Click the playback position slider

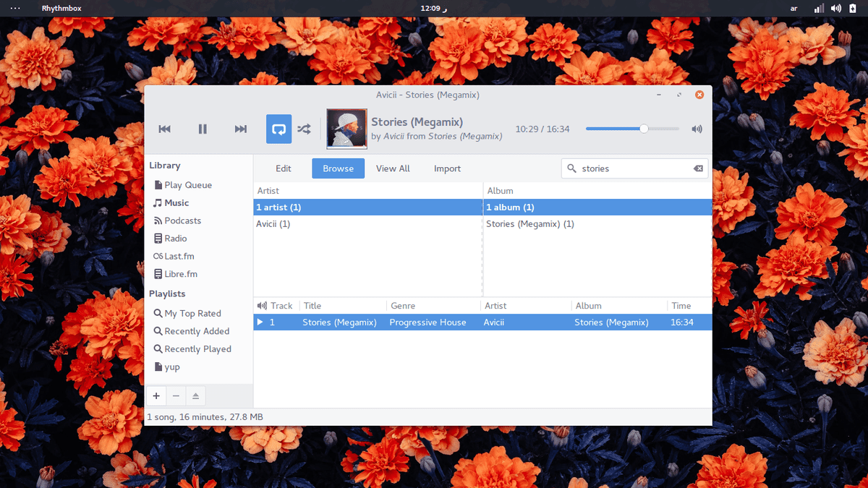[631, 129]
